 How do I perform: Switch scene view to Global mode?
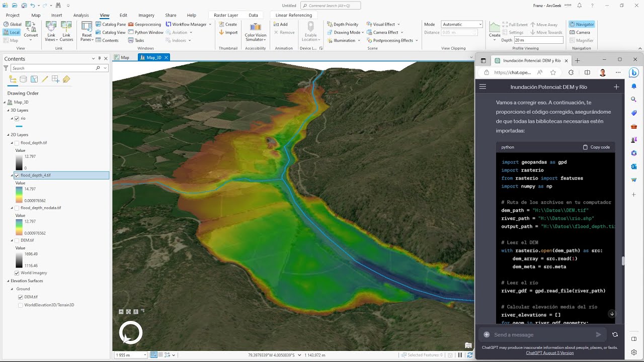pos(13,24)
